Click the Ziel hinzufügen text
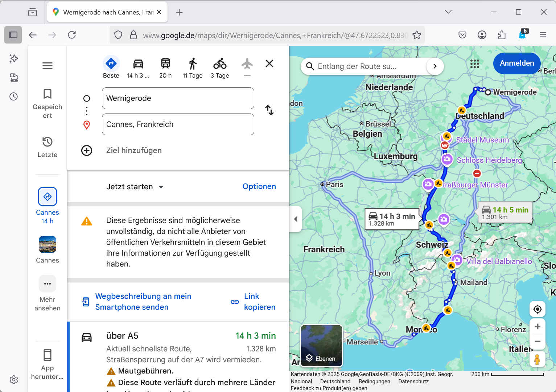Viewport: 556px width, 392px height. coord(134,150)
